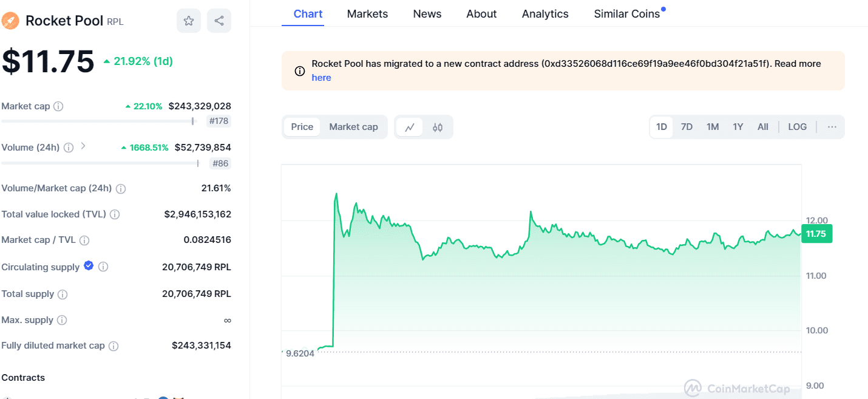Open the share options icon
The image size is (868, 399).
(x=219, y=21)
